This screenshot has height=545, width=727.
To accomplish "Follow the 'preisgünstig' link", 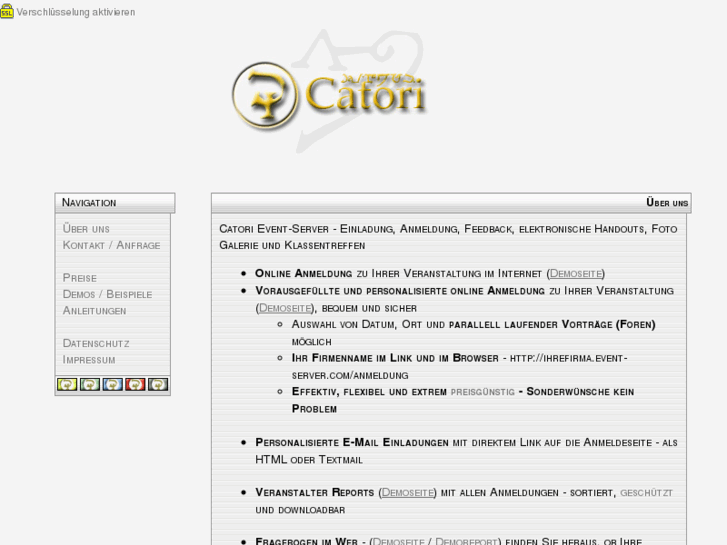I will tap(483, 392).
